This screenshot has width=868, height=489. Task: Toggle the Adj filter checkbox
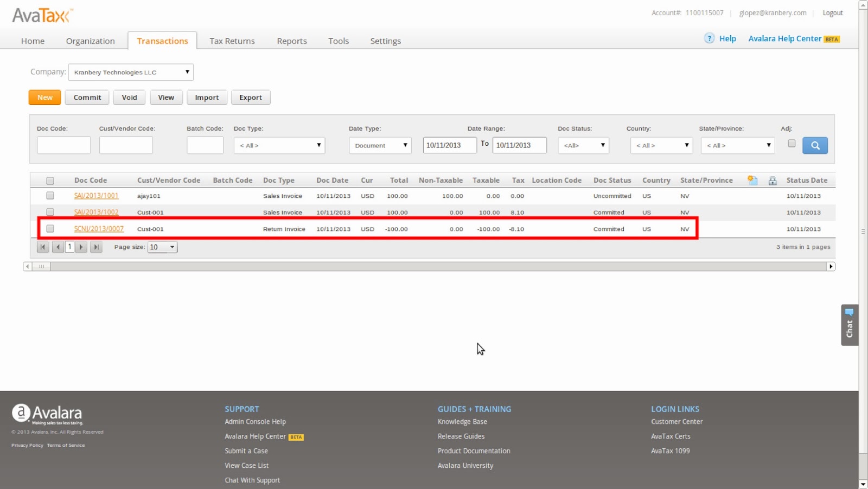[792, 144]
